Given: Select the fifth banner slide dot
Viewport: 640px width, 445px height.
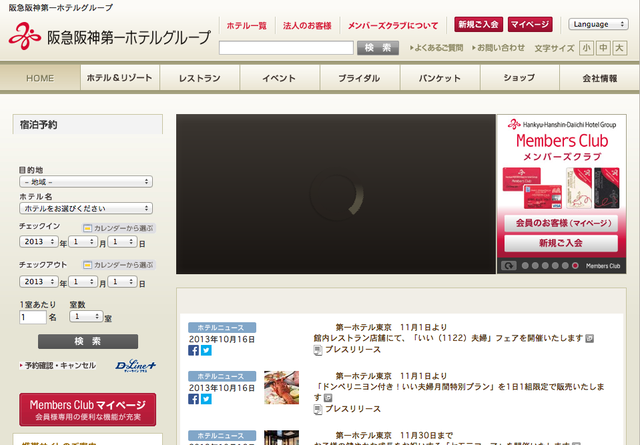Looking at the screenshot, I should [x=565, y=266].
